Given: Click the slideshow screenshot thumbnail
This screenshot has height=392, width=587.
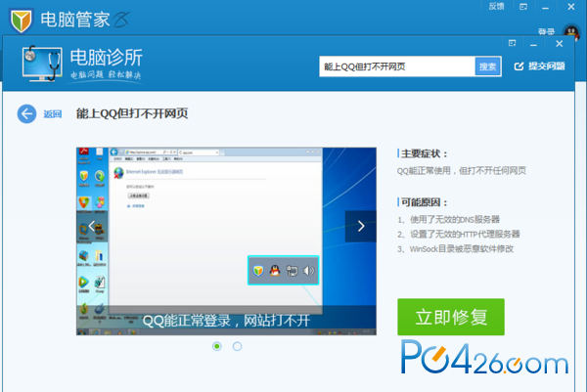Looking at the screenshot, I should click(x=226, y=241).
